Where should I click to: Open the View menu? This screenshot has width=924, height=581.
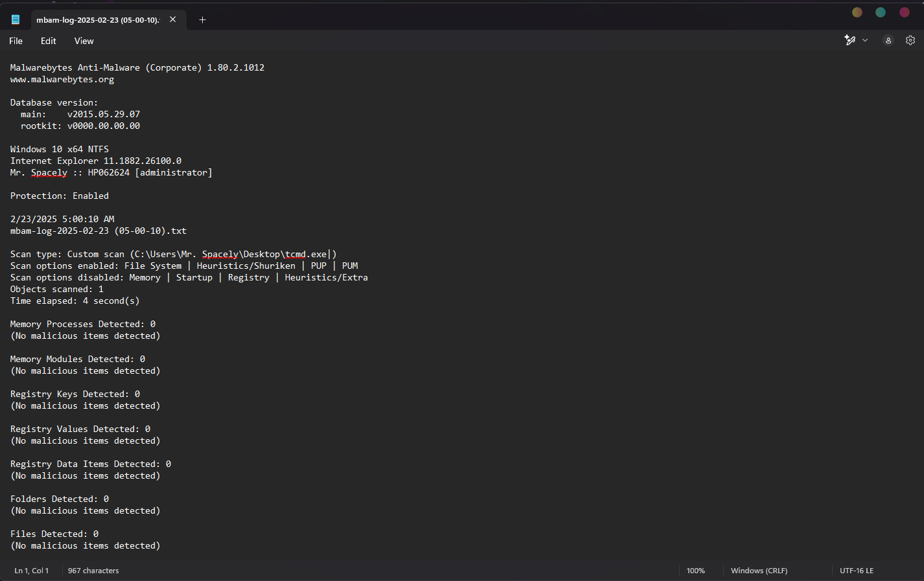click(x=84, y=41)
